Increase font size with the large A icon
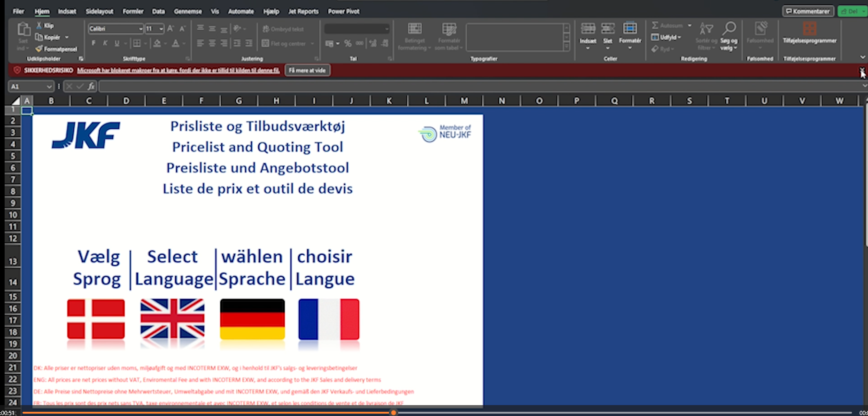Screen dimensions: 868x416 pyautogui.click(x=170, y=29)
